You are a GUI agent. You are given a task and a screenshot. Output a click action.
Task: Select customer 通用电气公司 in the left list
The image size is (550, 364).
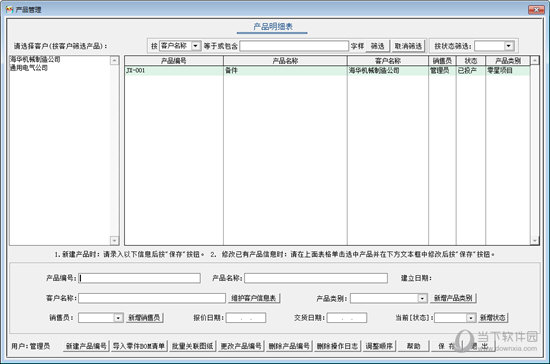click(29, 68)
